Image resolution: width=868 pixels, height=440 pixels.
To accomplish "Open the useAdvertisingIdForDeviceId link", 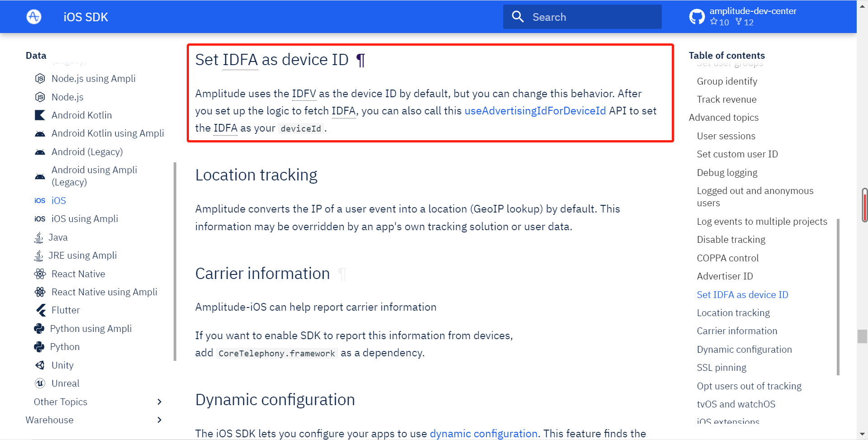I will (x=535, y=111).
